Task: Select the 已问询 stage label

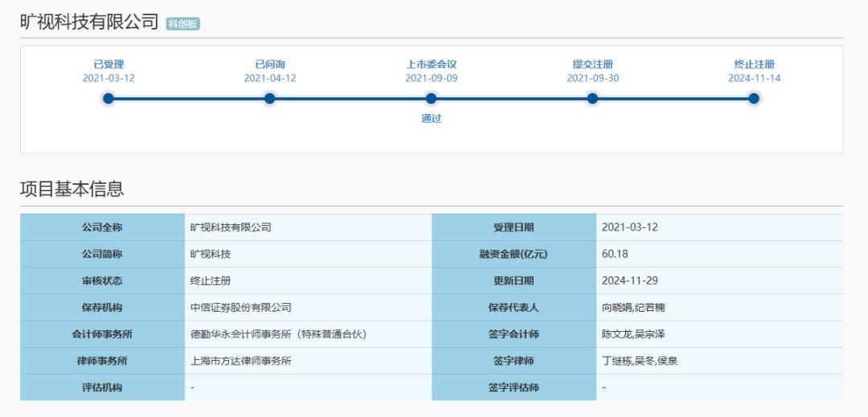Action: tap(269, 65)
